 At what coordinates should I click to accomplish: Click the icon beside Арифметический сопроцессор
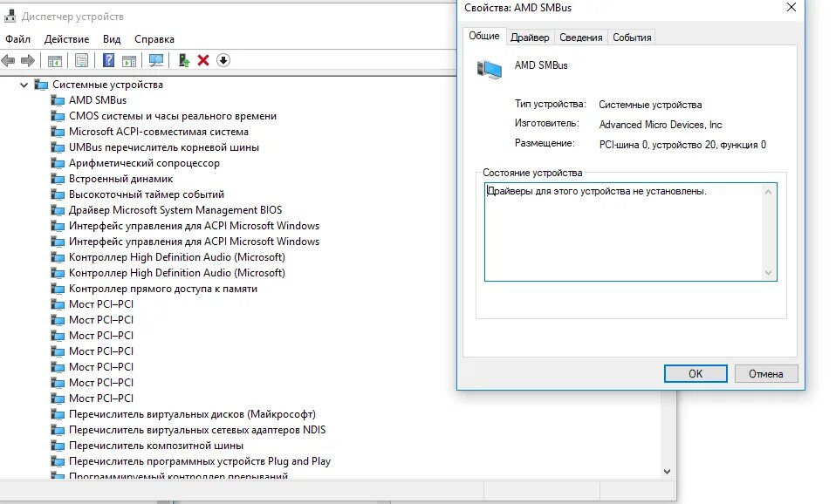click(58, 163)
